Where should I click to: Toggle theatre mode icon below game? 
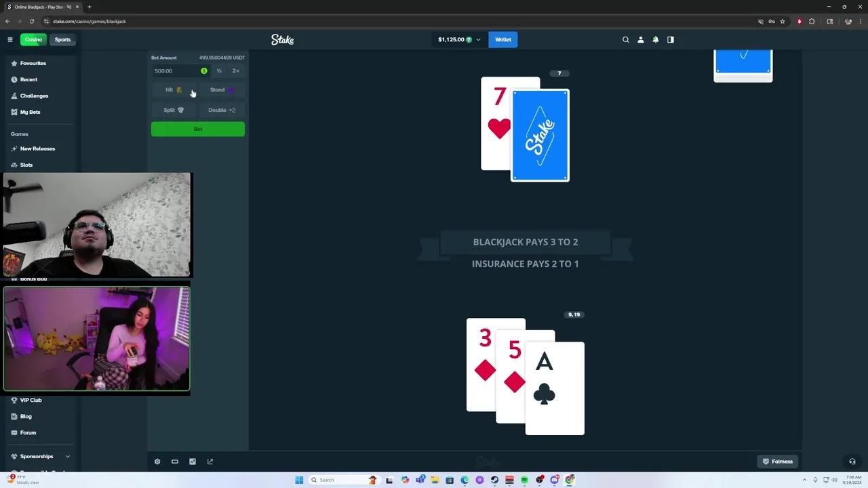click(175, 462)
